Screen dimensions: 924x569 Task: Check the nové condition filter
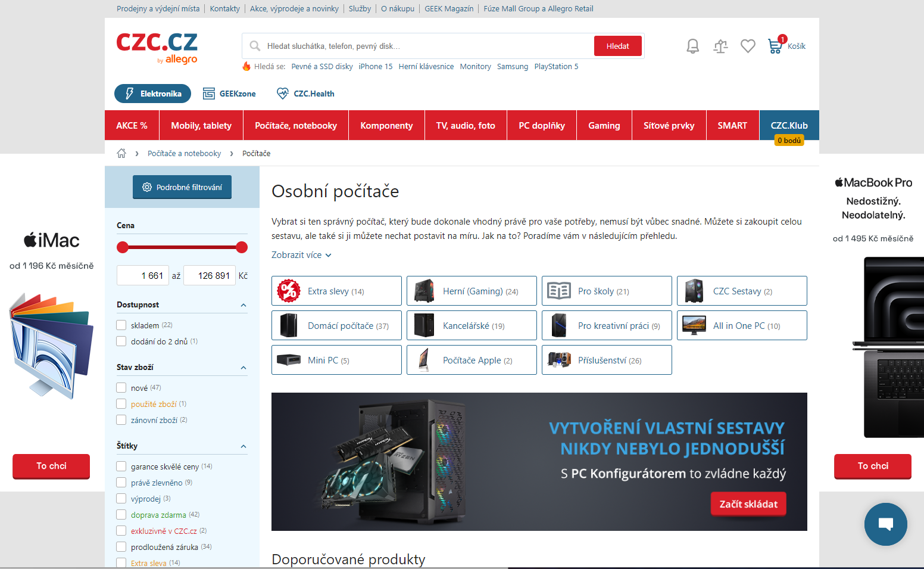click(121, 388)
